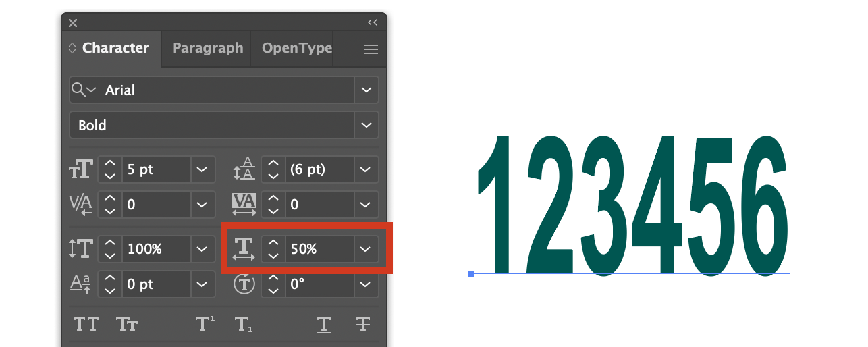This screenshot has width=868, height=347.
Task: Open the font search filter icon
Action: click(84, 90)
